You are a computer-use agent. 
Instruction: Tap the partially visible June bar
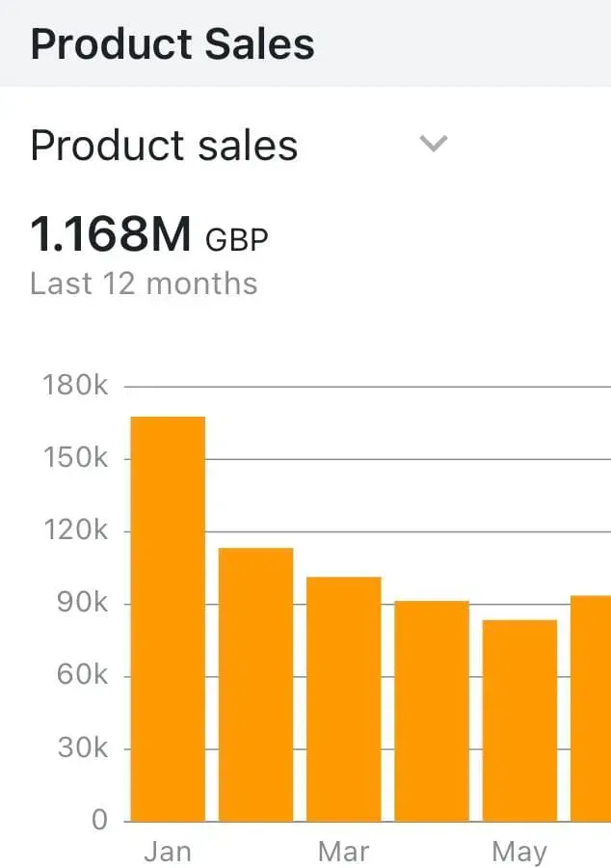click(x=591, y=709)
